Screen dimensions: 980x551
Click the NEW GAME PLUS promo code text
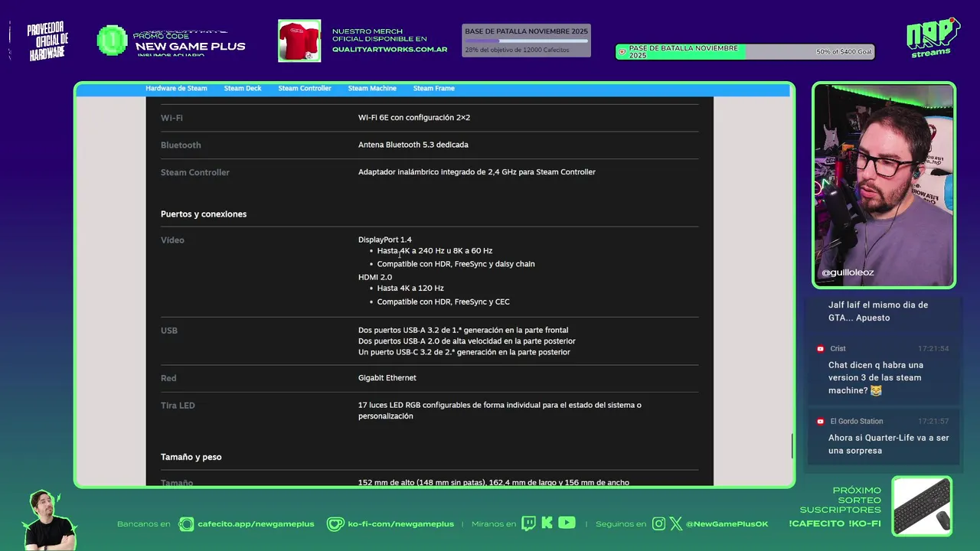coord(191,46)
